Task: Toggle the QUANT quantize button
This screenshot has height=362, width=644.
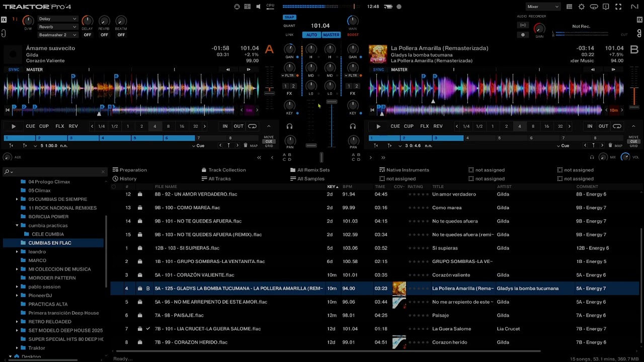Action: click(x=289, y=26)
